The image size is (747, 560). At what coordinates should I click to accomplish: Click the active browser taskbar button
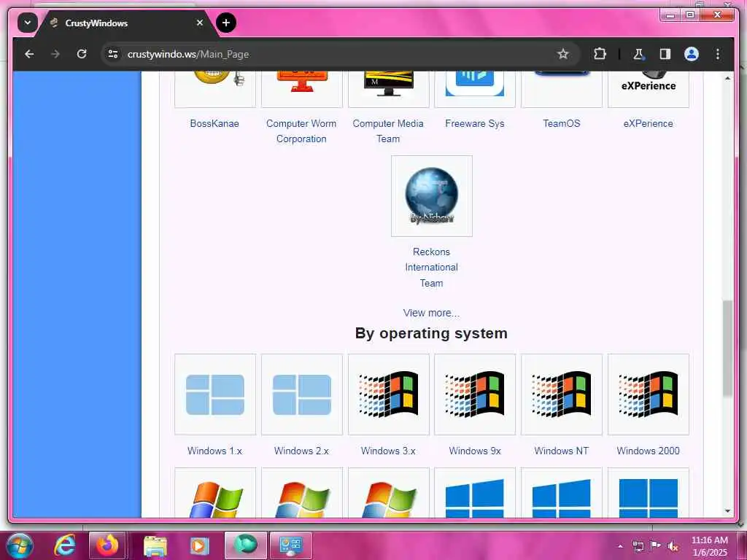[x=245, y=545]
